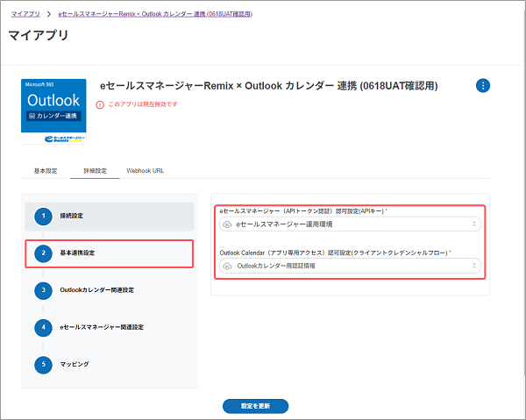Click cloud icon in eセールスマネージャー運用環境 field

tap(227, 225)
